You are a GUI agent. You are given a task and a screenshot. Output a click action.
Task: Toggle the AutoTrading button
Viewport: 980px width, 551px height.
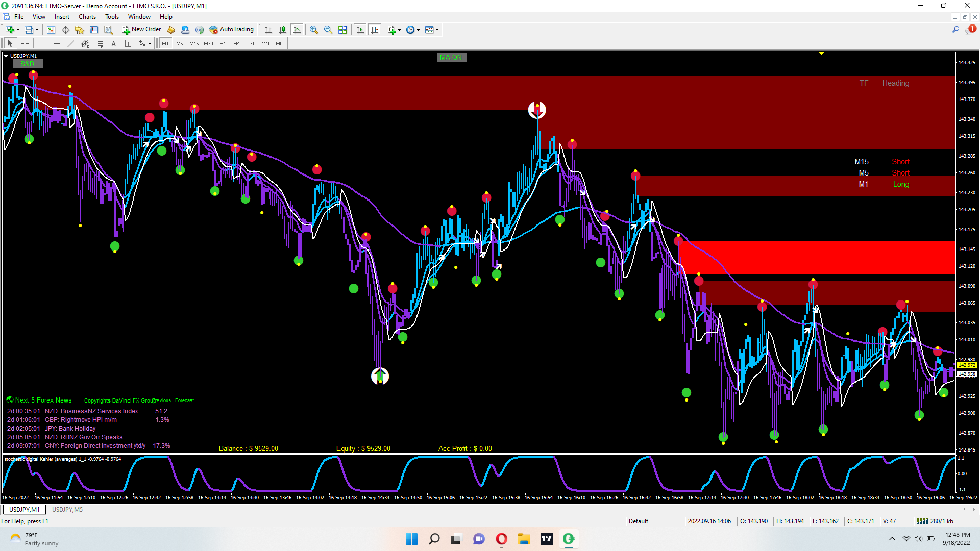tap(232, 30)
